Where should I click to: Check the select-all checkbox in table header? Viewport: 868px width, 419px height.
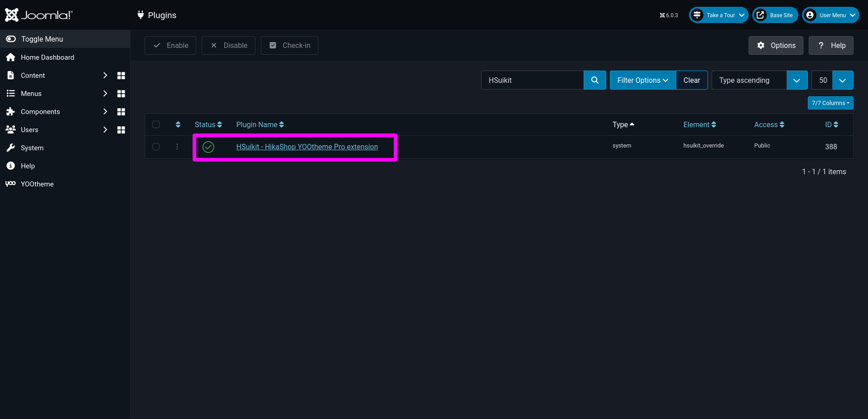click(156, 124)
